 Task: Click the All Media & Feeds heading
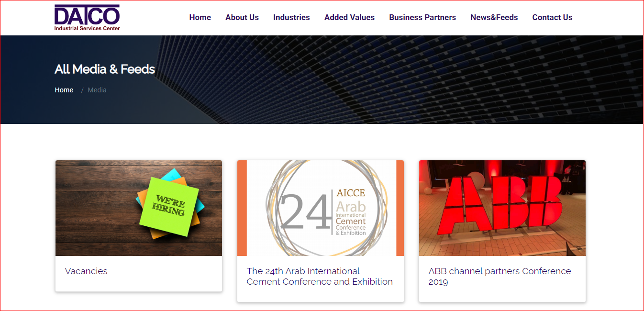(105, 69)
